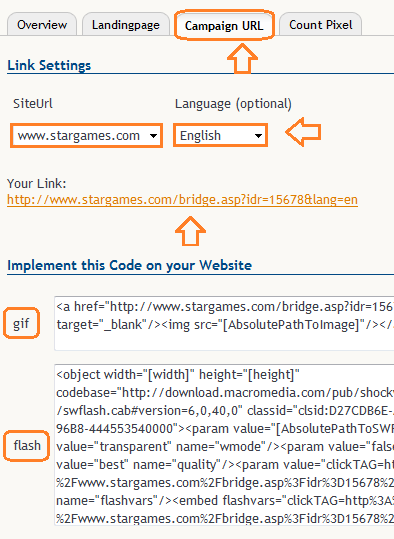This screenshot has width=394, height=539.
Task: Select the Campaign URL tab
Action: pyautogui.click(x=224, y=25)
